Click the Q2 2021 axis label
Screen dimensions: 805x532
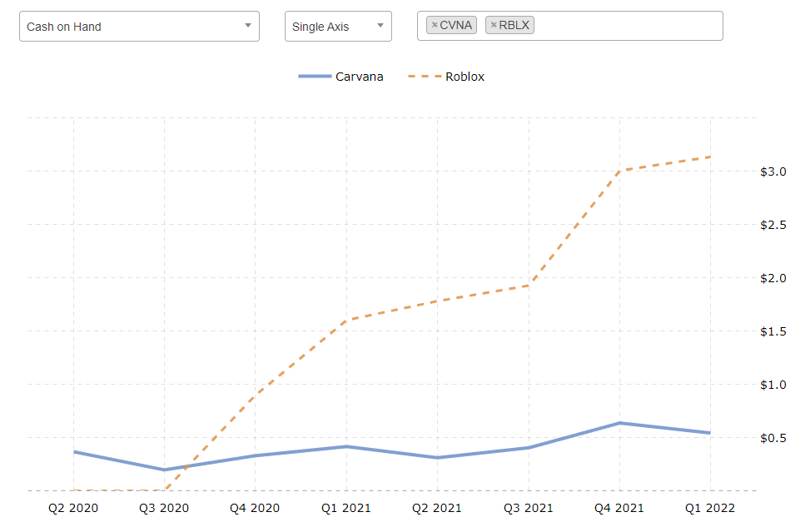click(x=437, y=508)
